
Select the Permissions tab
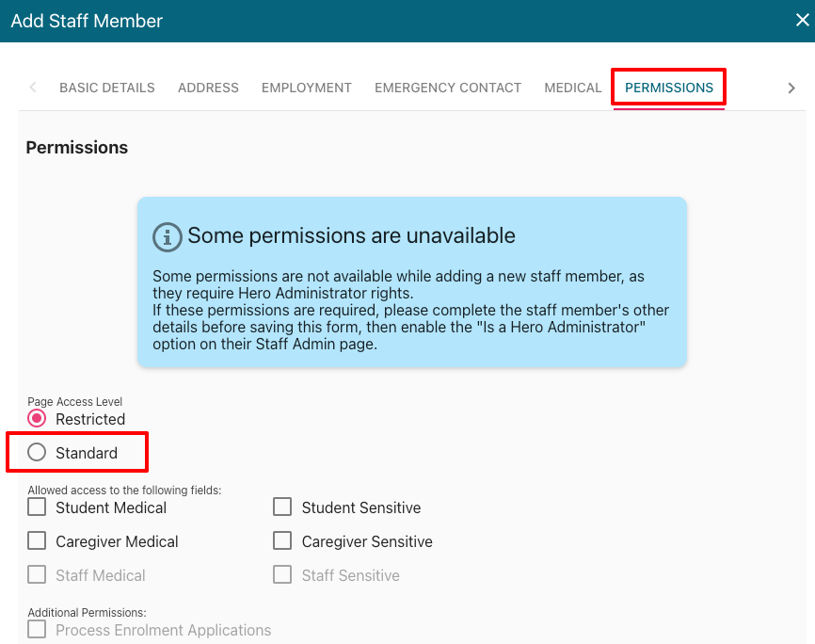pos(669,88)
